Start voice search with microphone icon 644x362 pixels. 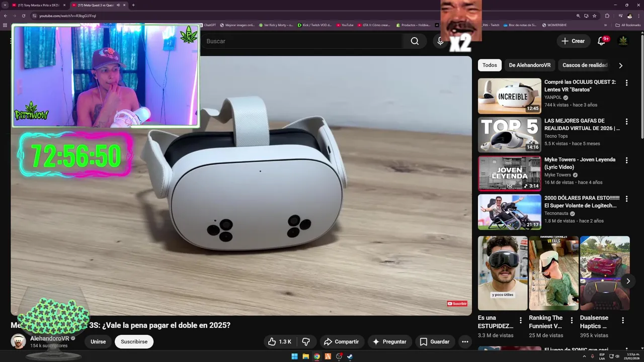pos(440,41)
